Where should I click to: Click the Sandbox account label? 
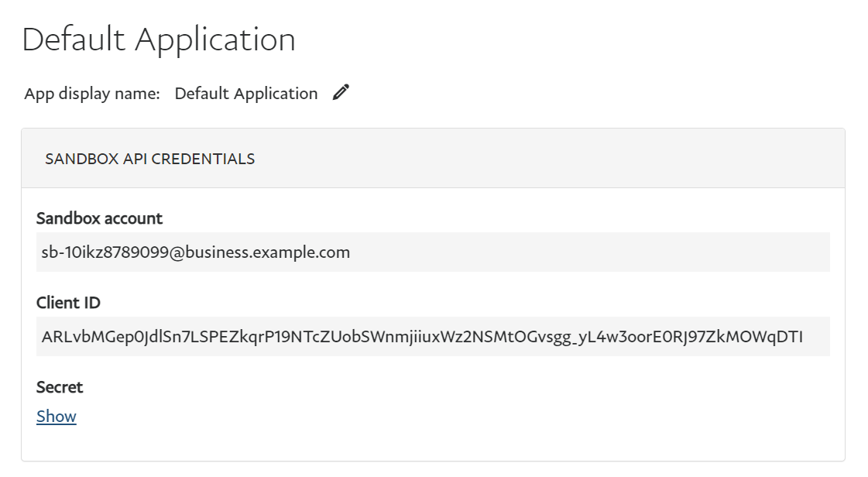click(99, 218)
